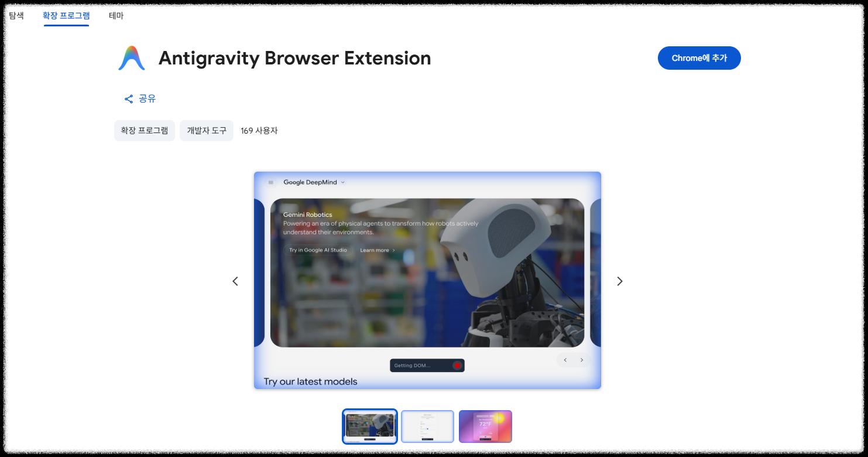Click the 169 사용자 user count

(259, 131)
